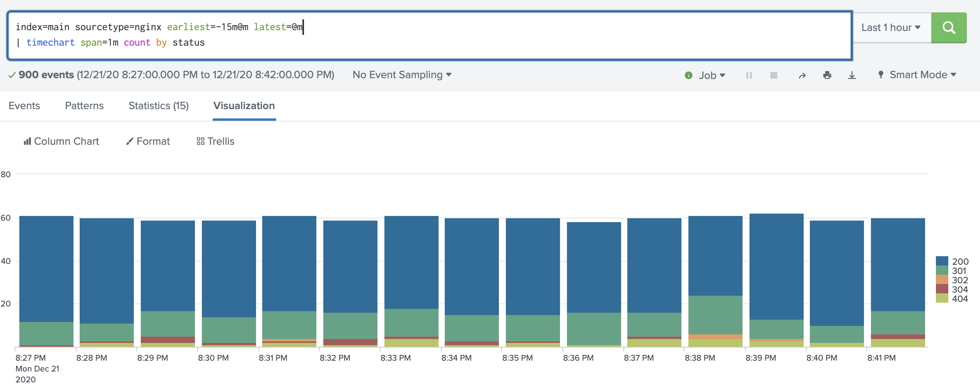Open the Trellis layout options

215,141
